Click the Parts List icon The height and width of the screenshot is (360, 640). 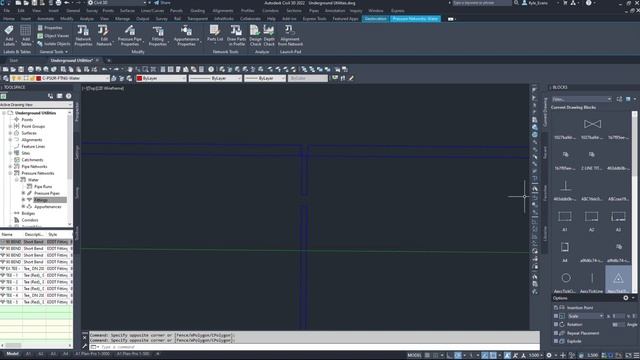215,33
